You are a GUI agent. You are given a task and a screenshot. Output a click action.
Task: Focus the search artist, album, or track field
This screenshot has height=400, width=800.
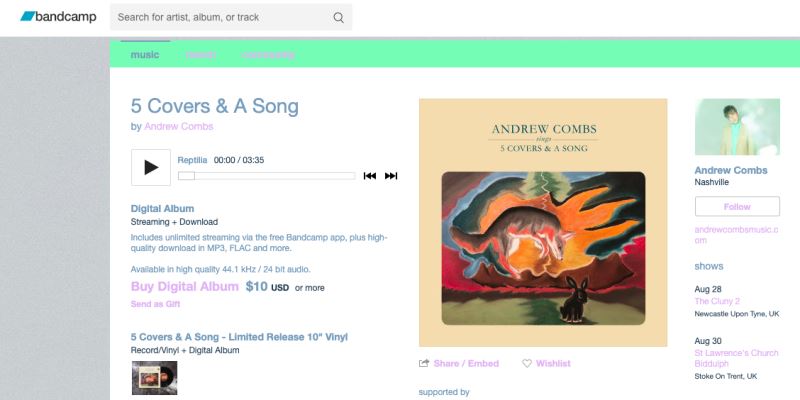[231, 17]
